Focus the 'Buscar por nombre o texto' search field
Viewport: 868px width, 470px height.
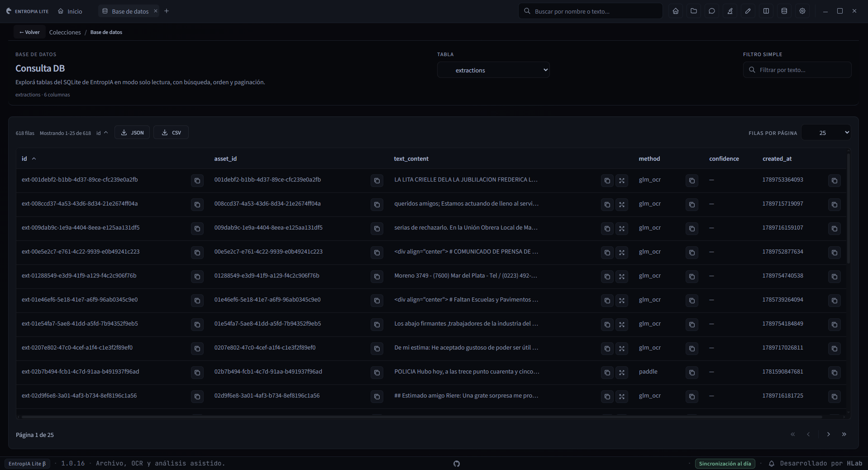[591, 11]
